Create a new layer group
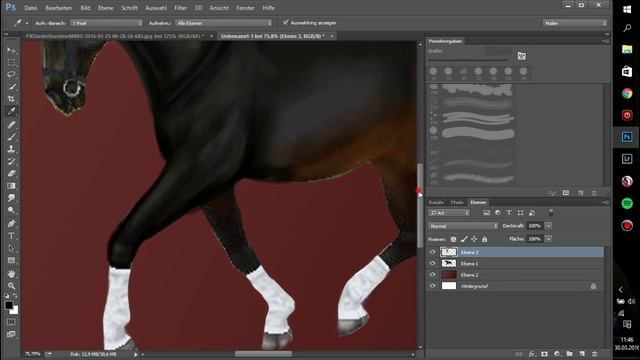 coord(569,354)
